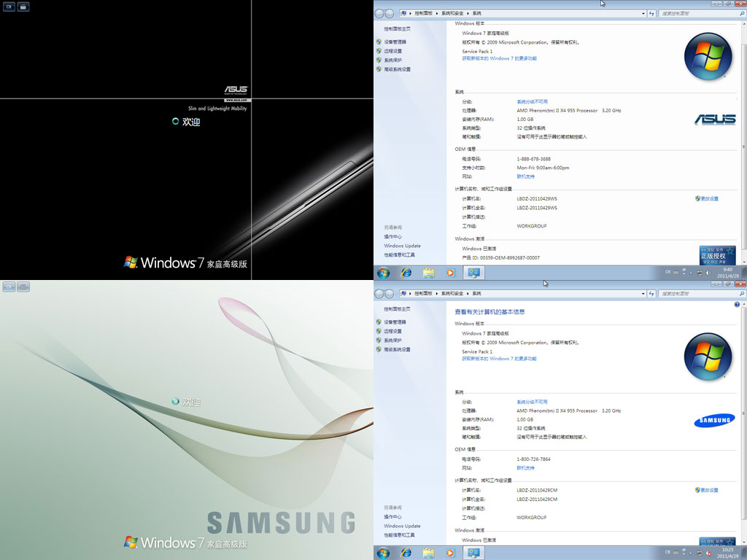
Task: Go back in the ASUS System window
Action: coord(379,14)
